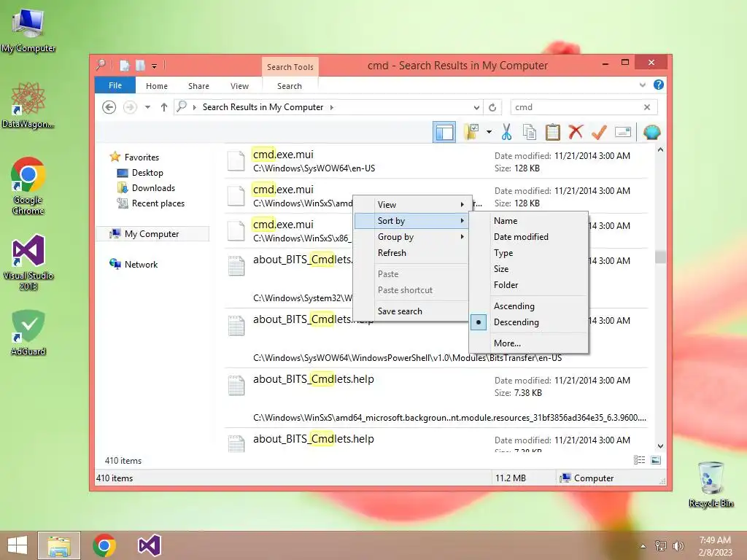The image size is (747, 560).
Task: Expand View submenu in context menu
Action: point(411,205)
